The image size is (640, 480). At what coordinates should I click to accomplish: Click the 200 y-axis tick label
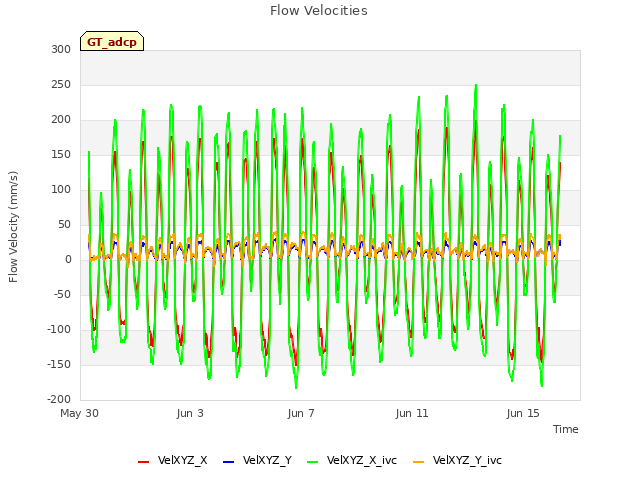(x=61, y=120)
